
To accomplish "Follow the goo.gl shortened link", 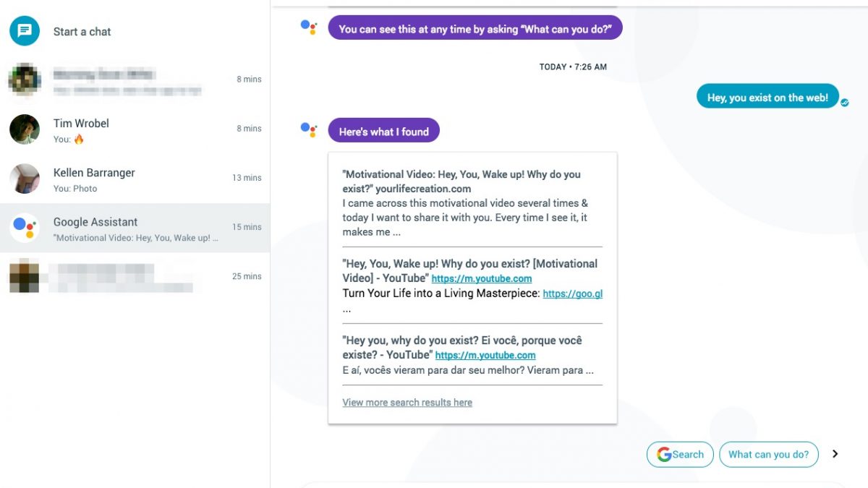I will point(572,294).
